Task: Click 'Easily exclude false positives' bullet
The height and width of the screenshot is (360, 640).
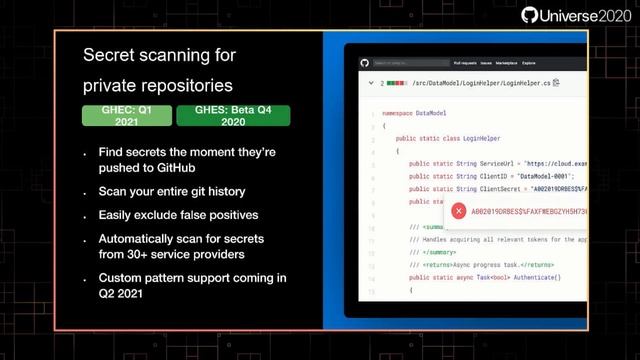Action: click(178, 215)
